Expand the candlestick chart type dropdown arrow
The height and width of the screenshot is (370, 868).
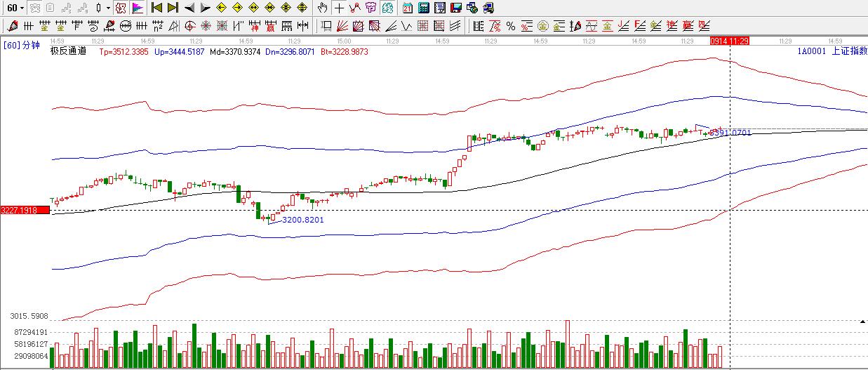pos(108,8)
